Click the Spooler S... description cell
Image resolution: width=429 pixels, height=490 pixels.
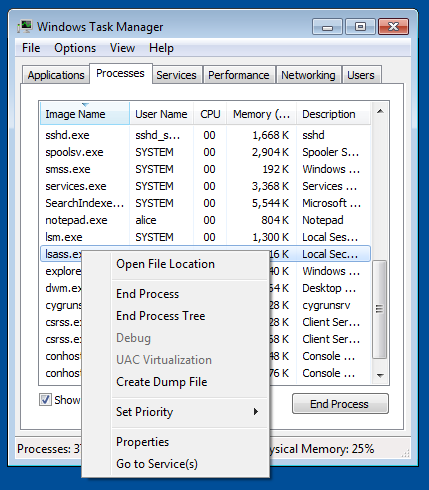pyautogui.click(x=331, y=152)
